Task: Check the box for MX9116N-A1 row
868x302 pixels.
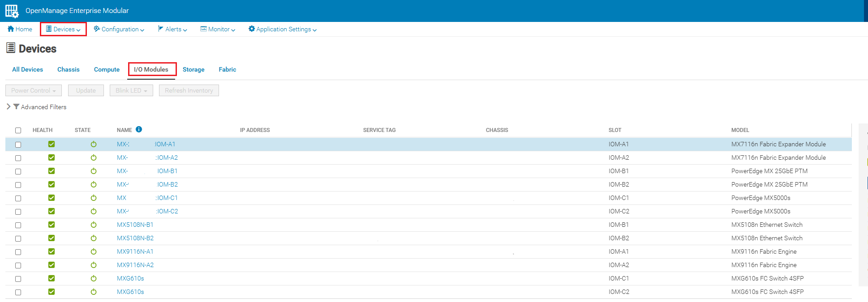Action: (x=18, y=252)
